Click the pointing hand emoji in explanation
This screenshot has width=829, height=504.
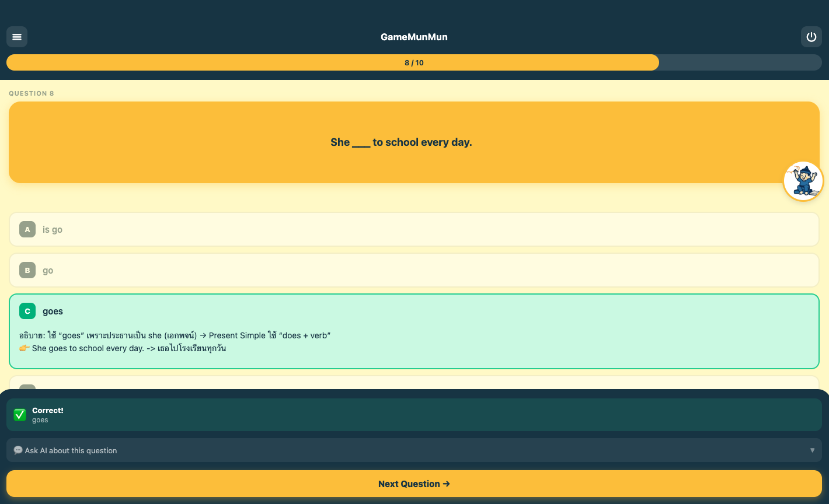point(25,348)
